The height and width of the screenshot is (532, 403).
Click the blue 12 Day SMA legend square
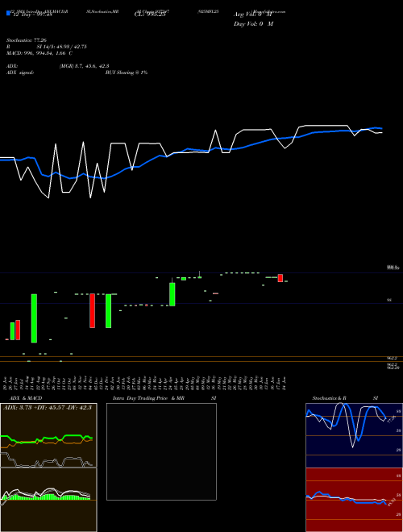point(8,14)
